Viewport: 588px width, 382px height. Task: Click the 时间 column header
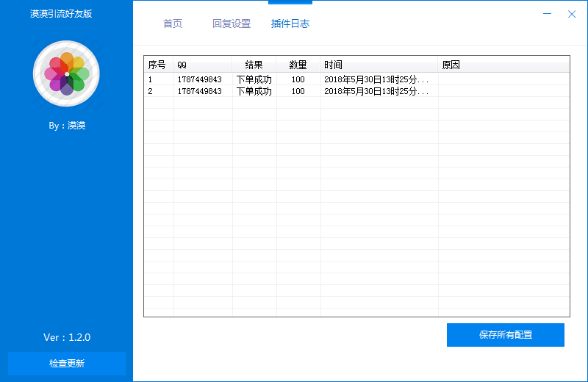[379, 65]
